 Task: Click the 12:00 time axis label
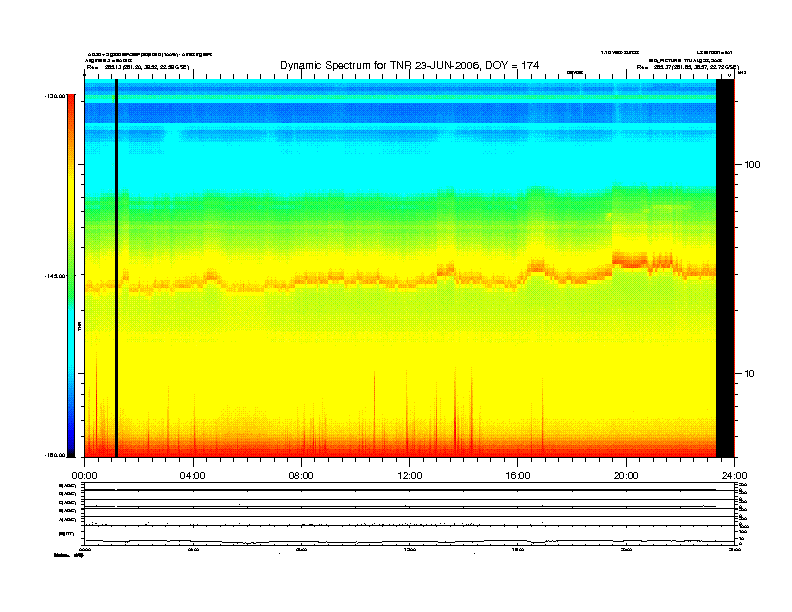click(x=410, y=476)
